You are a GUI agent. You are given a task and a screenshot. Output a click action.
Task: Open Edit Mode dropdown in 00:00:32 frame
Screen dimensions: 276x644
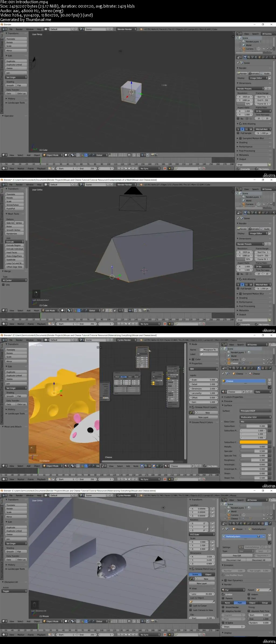click(x=51, y=311)
